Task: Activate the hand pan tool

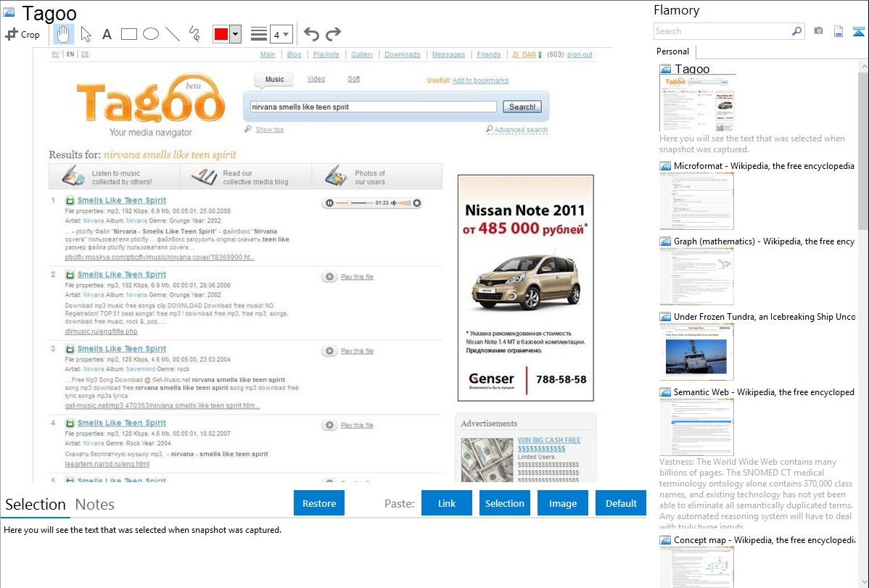Action: click(x=64, y=34)
